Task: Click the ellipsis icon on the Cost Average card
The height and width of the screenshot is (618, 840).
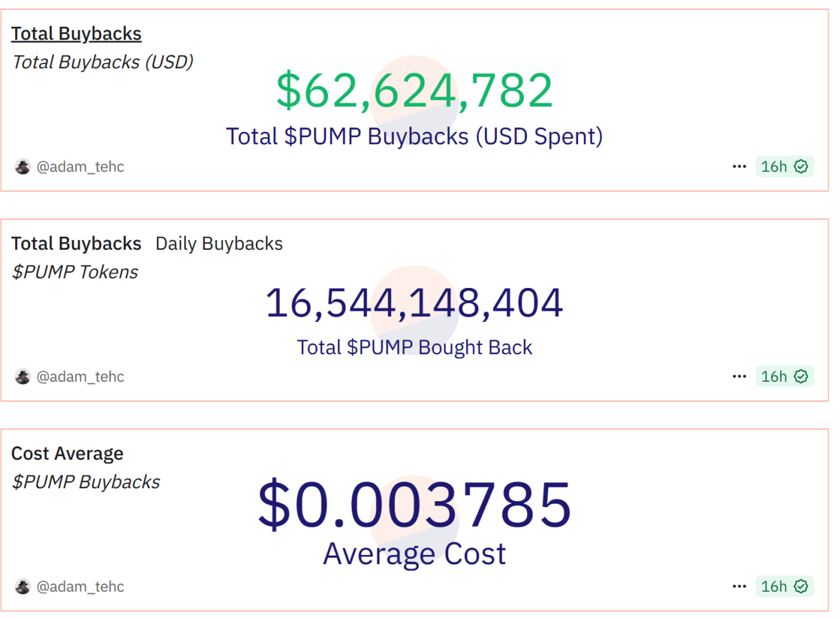Action: [739, 586]
